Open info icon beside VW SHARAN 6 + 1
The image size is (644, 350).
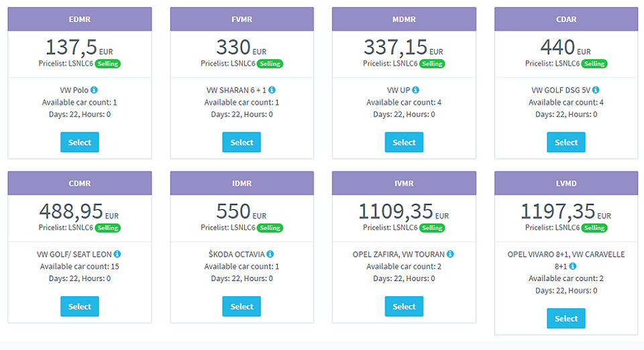272,90
